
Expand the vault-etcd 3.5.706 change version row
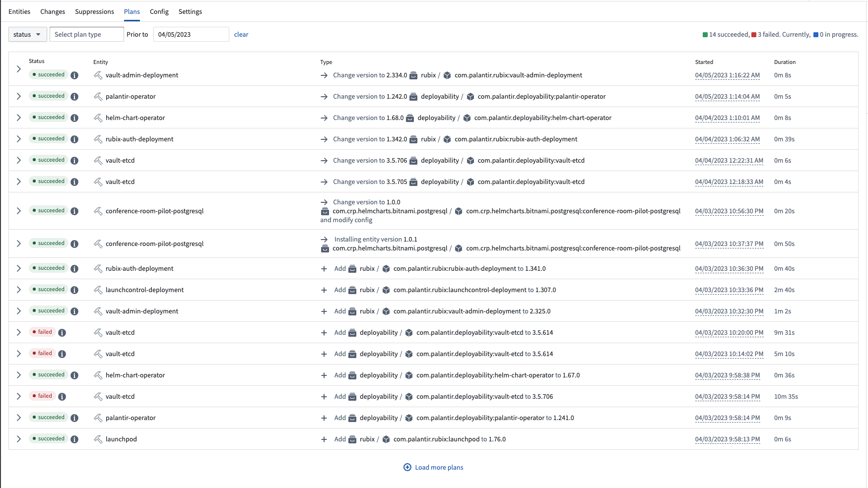pyautogui.click(x=19, y=160)
